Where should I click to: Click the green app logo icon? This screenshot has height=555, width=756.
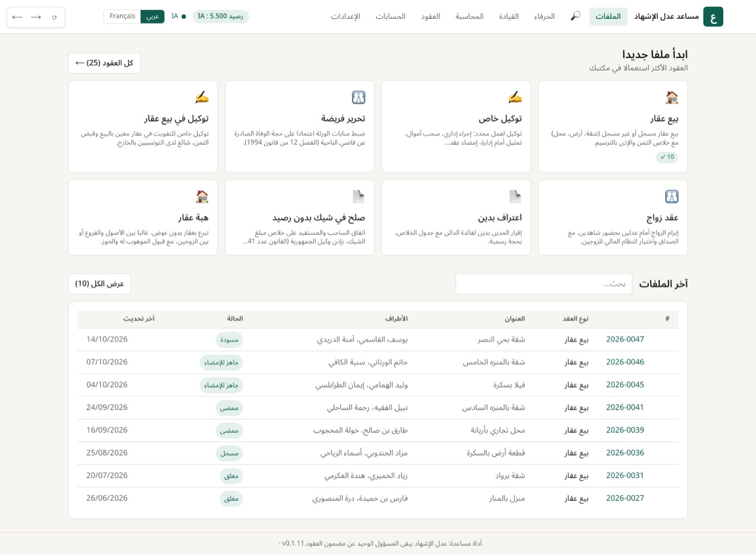tap(713, 16)
